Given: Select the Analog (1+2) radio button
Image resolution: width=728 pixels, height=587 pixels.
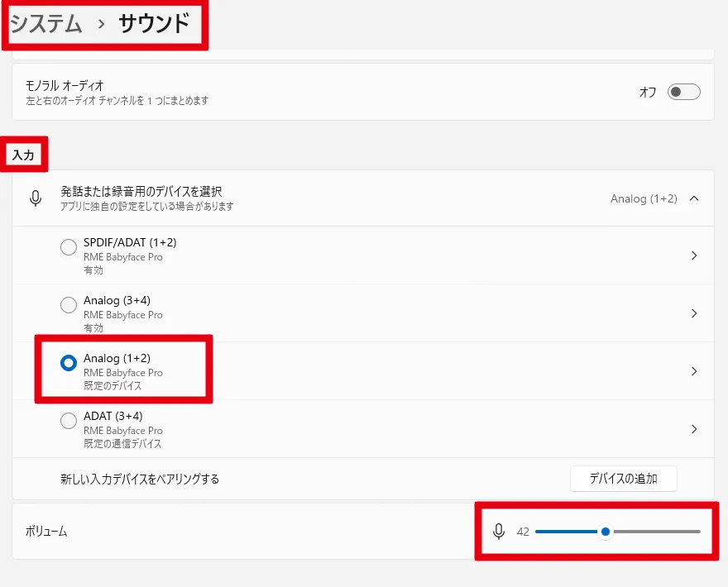Looking at the screenshot, I should [69, 363].
